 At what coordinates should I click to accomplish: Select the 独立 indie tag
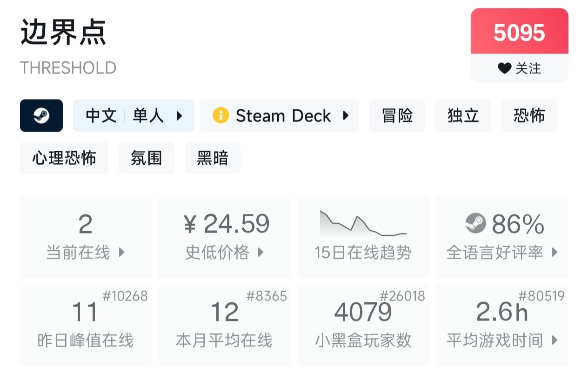(x=463, y=115)
